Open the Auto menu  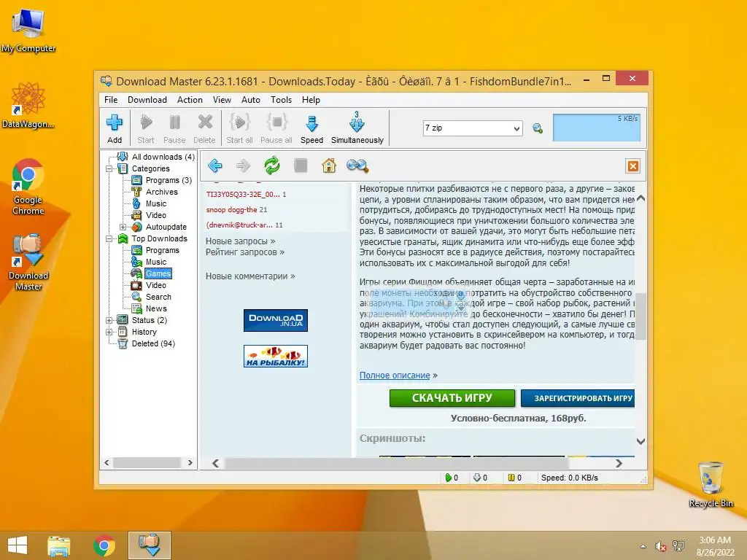click(x=251, y=100)
